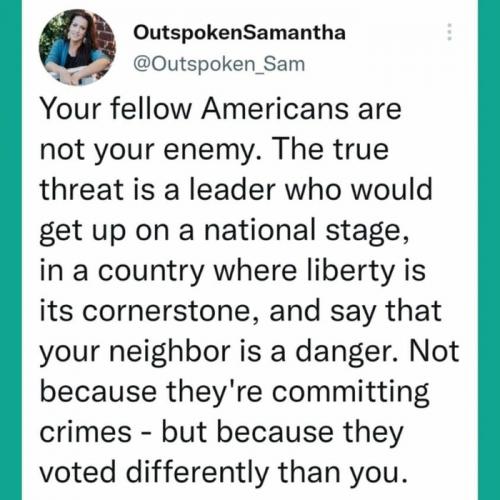
Task: Click the teal border on the right
Action: coord(489,250)
